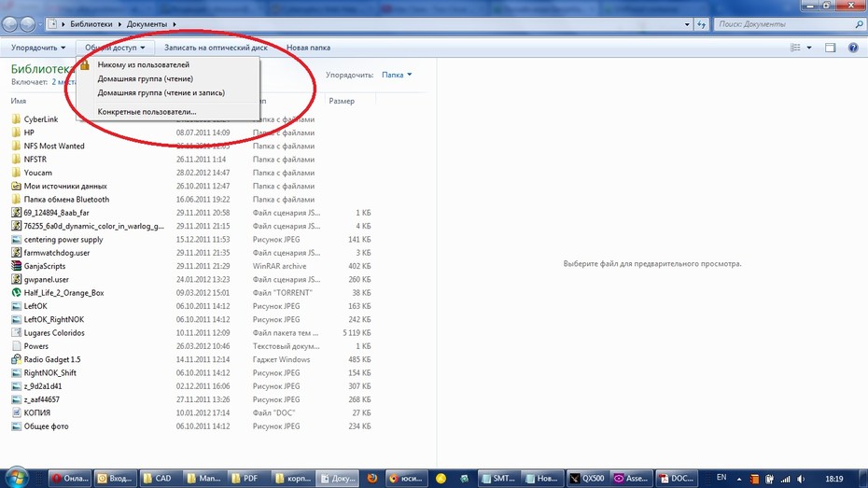Click Записать на оптический диск

point(216,48)
